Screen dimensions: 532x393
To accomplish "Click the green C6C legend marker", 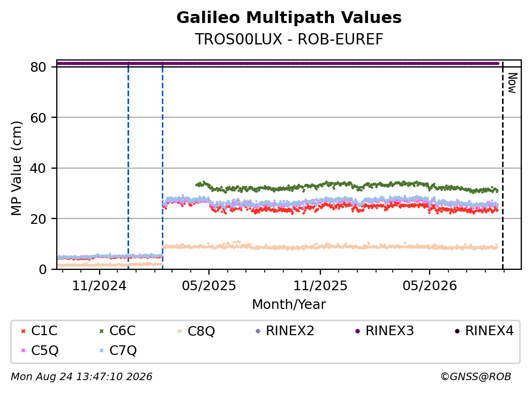I will 101,331.
